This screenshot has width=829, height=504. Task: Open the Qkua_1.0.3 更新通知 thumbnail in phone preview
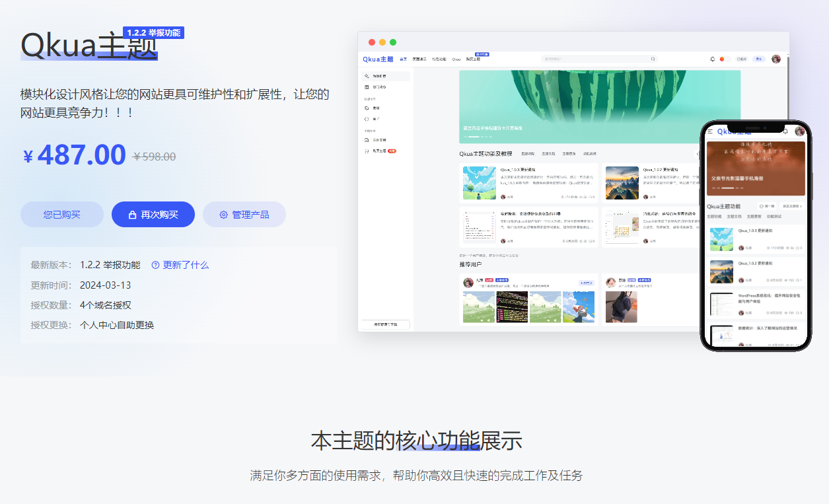721,239
